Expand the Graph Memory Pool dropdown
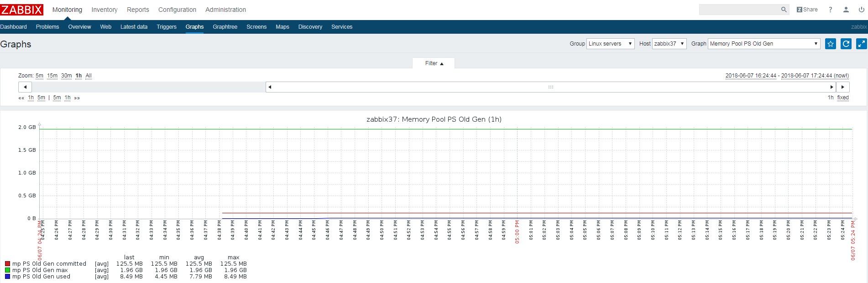 (x=763, y=44)
